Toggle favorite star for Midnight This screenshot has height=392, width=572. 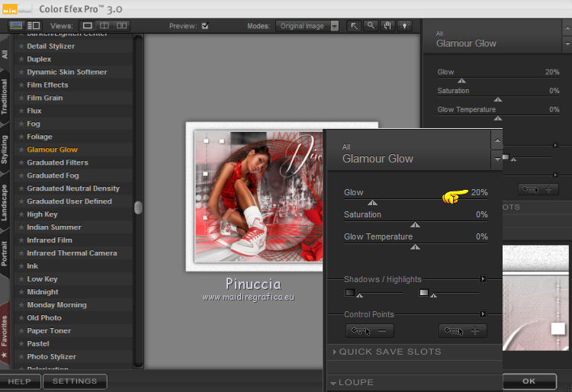[21, 292]
